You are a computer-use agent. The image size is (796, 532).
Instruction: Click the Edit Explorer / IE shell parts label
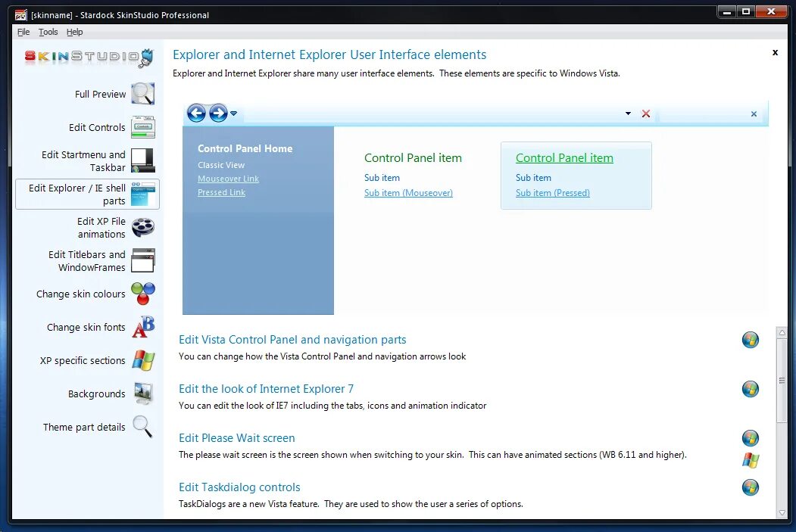point(76,194)
